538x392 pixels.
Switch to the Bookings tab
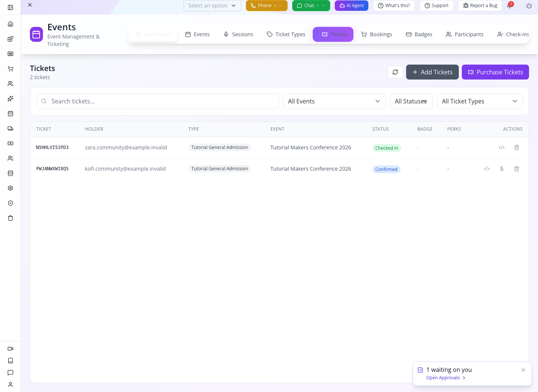tap(377, 34)
